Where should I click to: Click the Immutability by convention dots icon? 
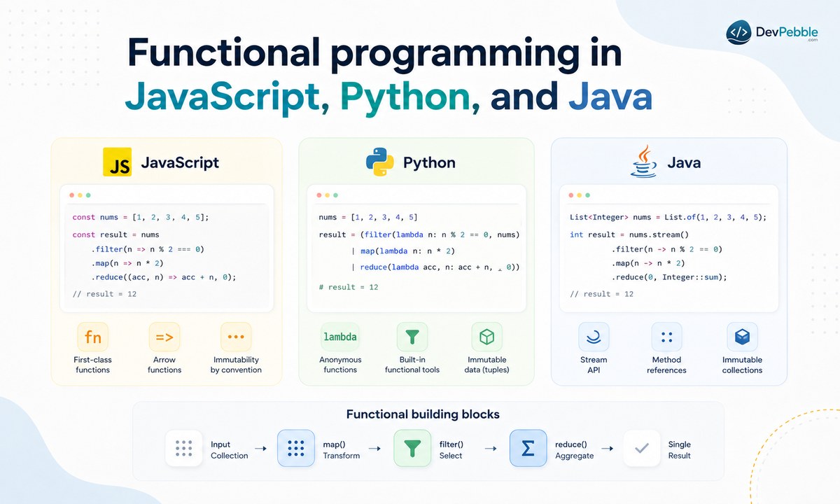point(236,337)
